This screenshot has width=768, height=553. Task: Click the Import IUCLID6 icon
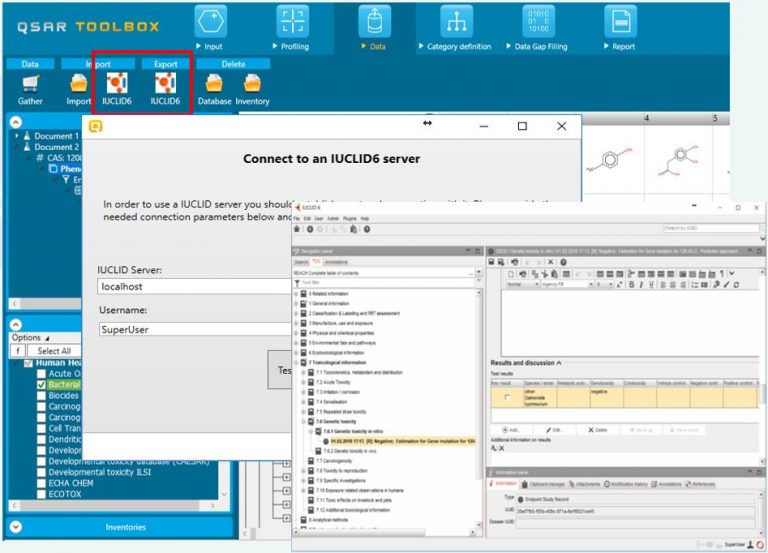pos(119,84)
